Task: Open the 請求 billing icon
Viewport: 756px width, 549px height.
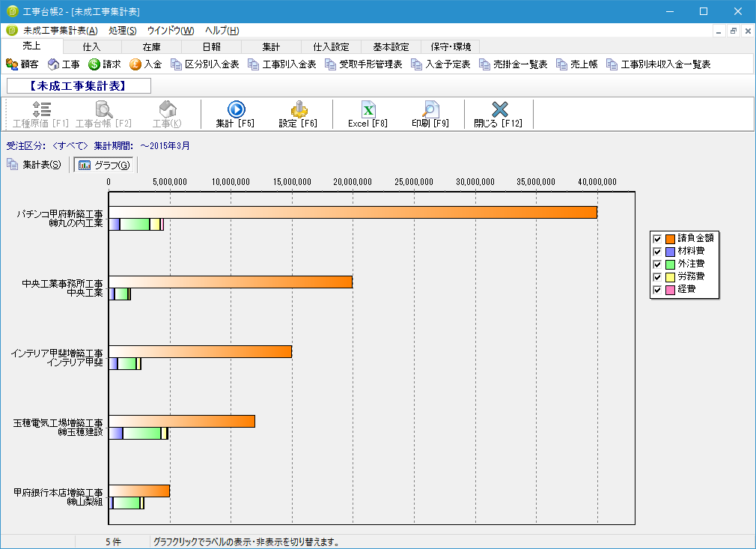Action: tap(105, 64)
